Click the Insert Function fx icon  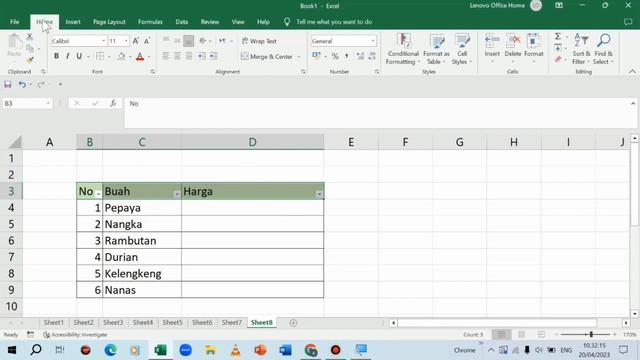113,103
